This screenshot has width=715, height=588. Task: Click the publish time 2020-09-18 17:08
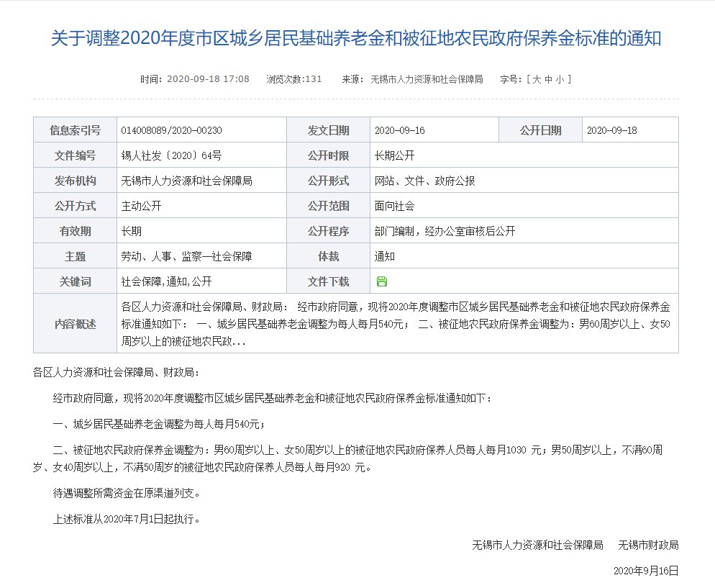coord(207,79)
